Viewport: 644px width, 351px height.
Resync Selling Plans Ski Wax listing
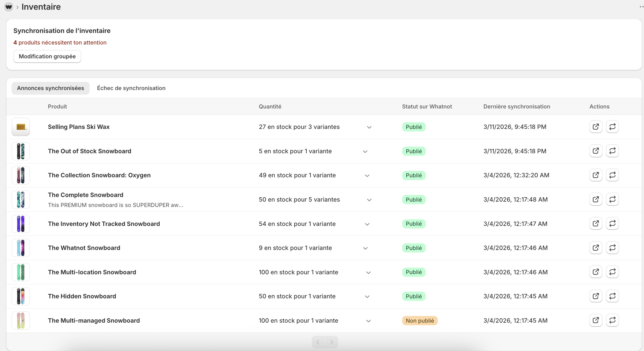[612, 127]
